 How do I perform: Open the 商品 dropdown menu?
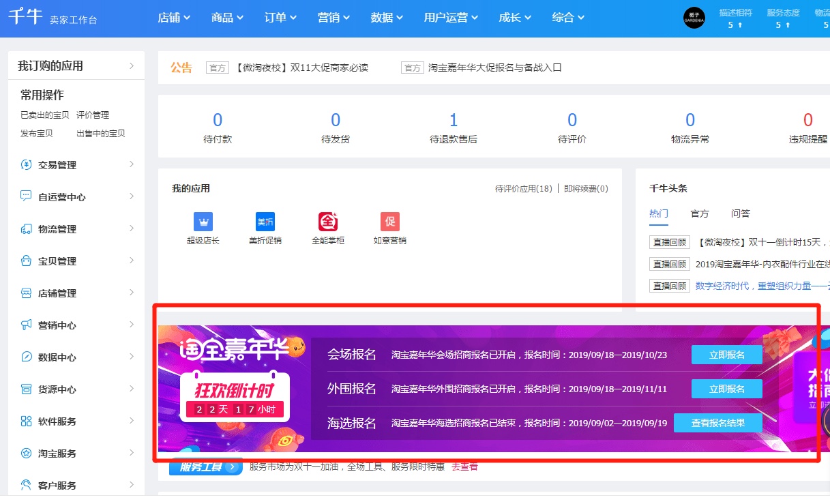[227, 18]
